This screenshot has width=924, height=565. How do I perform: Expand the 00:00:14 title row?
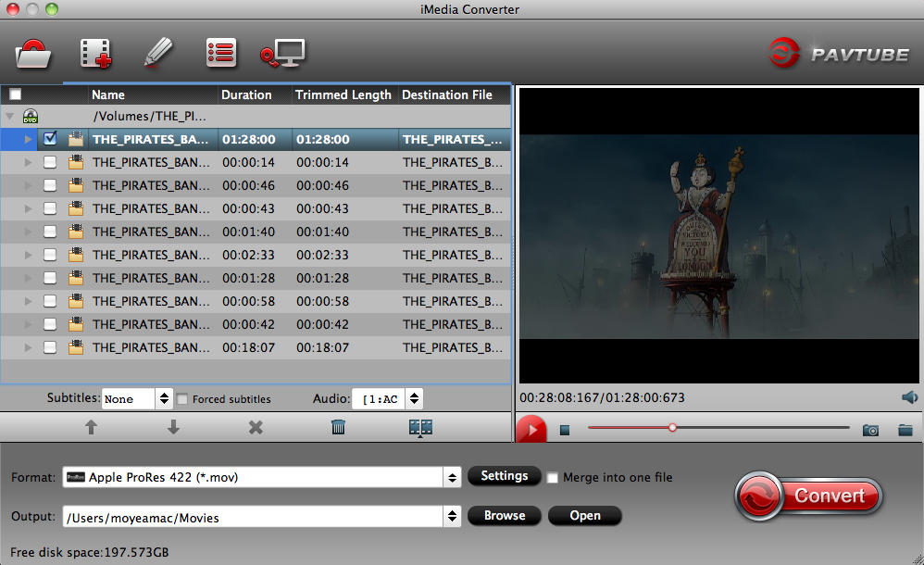pos(28,162)
